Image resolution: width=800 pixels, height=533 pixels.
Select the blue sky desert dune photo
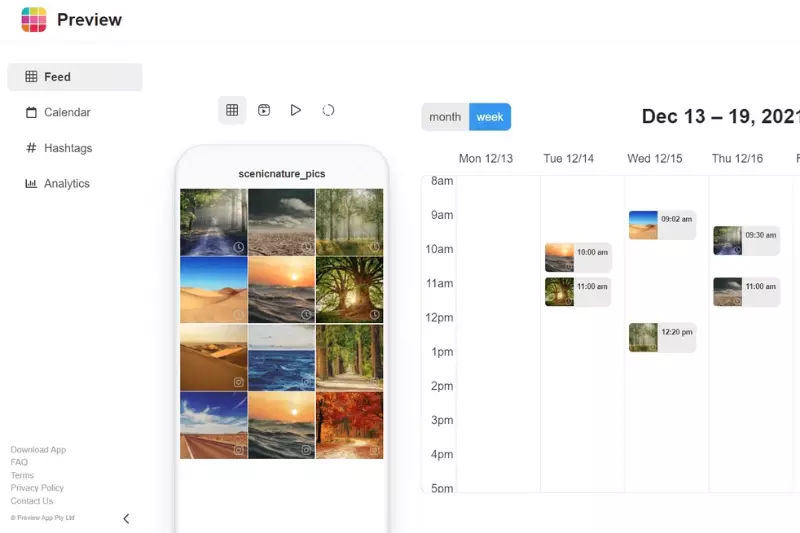pos(214,290)
